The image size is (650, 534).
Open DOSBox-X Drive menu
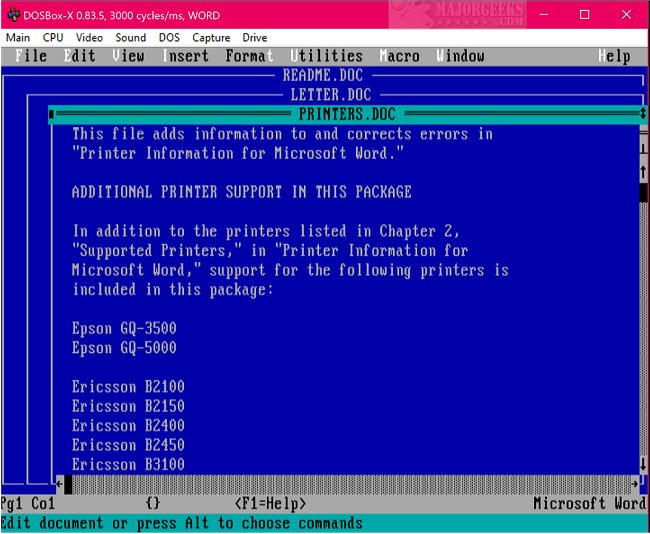255,38
